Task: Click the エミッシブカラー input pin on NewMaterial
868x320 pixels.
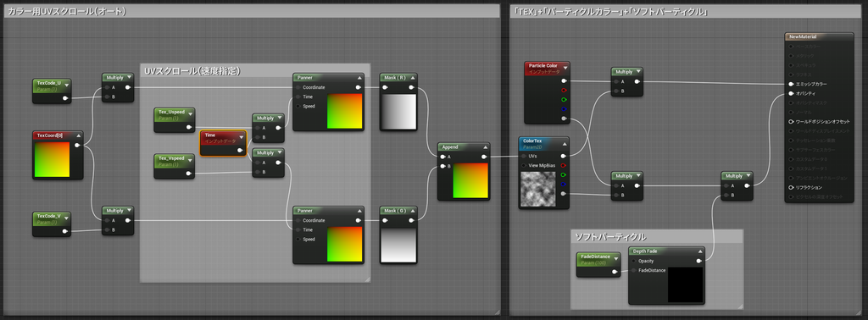Action: [791, 84]
